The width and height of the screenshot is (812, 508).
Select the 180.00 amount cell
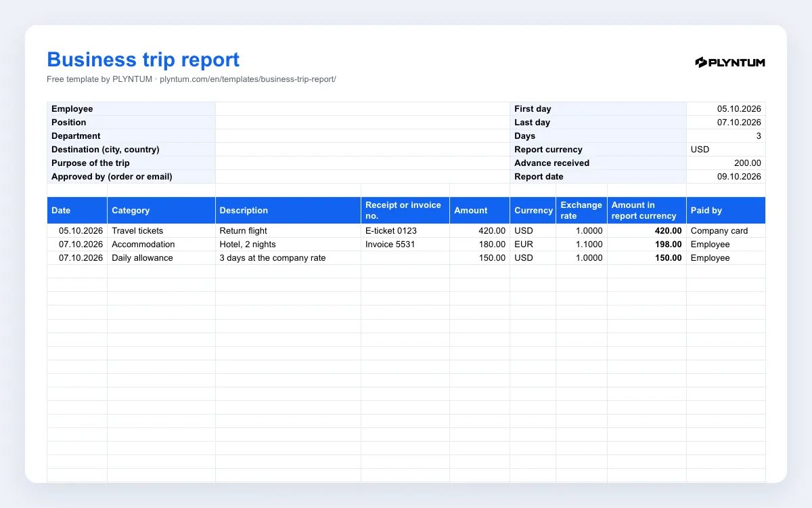[x=480, y=245]
